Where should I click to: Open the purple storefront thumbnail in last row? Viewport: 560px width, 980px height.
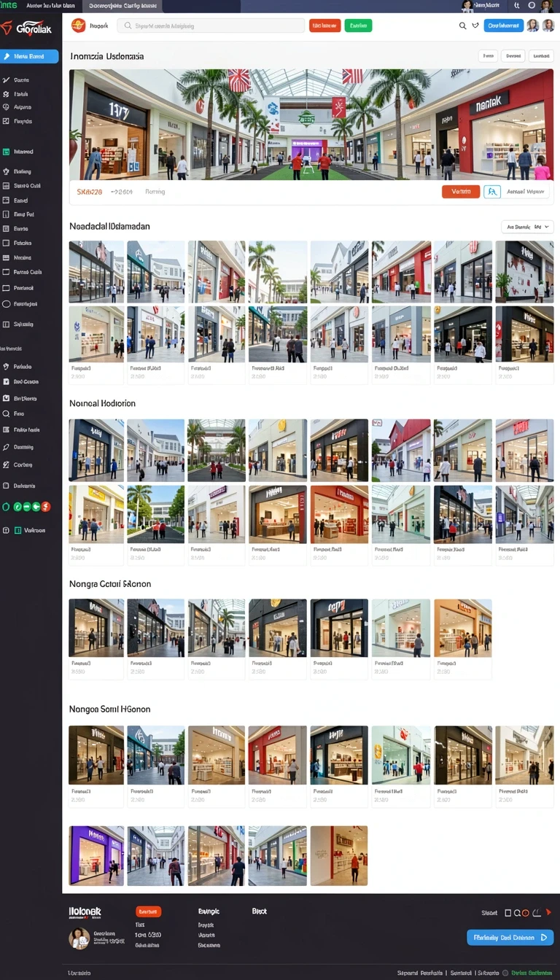click(x=96, y=855)
